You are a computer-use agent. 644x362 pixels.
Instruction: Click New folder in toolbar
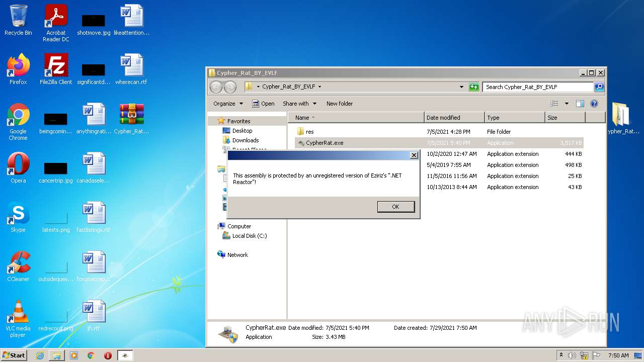click(340, 104)
